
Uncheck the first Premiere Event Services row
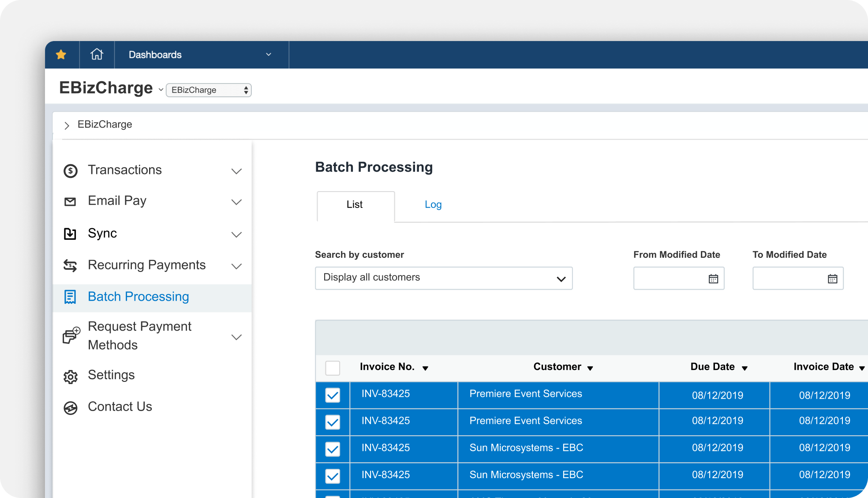pyautogui.click(x=333, y=395)
